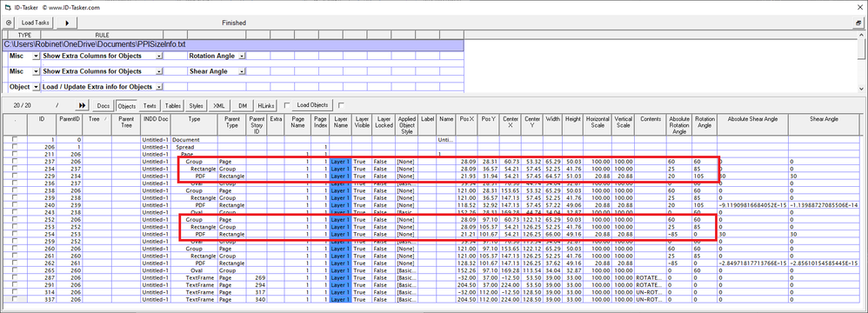The width and height of the screenshot is (868, 313).
Task: Click Parent Story ID cell 269
Action: [257, 277]
